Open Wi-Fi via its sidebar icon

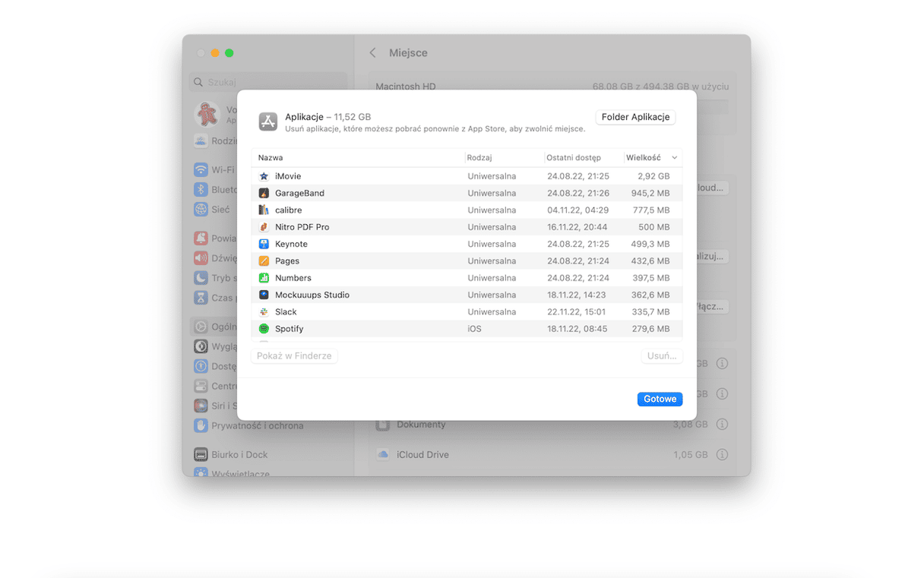(201, 170)
